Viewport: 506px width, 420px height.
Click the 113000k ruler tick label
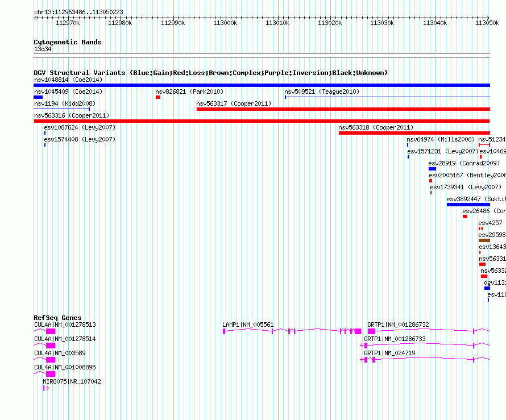225,23
